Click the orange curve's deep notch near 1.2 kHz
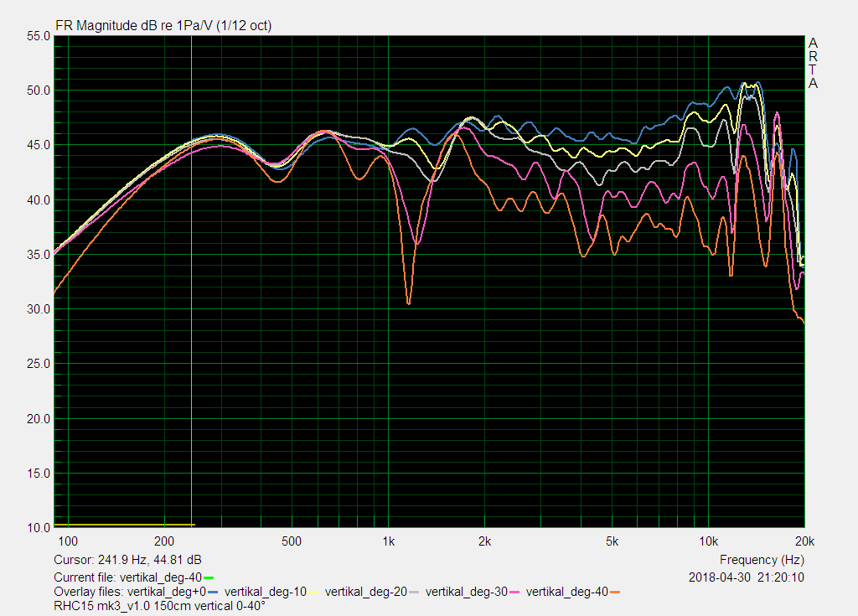 (408, 301)
